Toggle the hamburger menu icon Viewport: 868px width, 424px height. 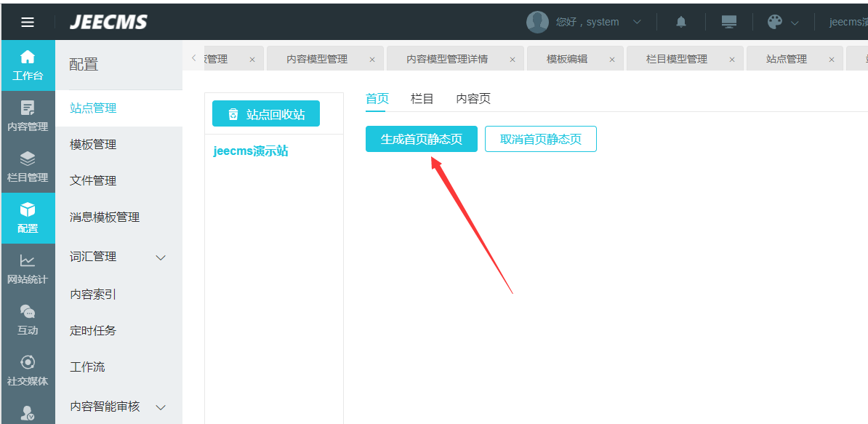point(28,22)
